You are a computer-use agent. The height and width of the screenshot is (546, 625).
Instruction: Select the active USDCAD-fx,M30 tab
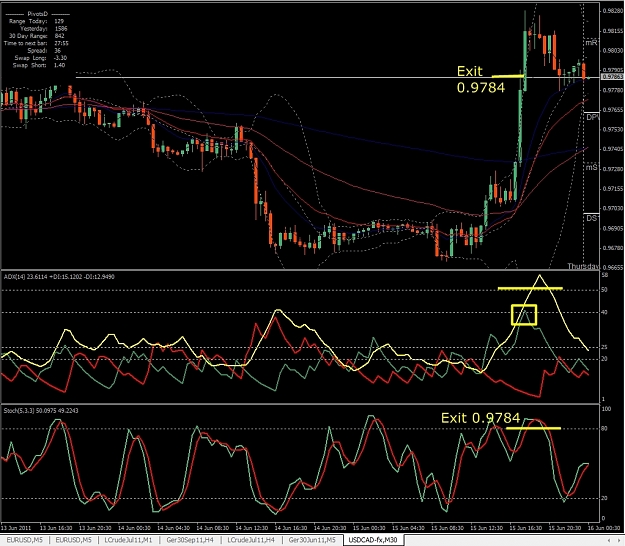pyautogui.click(x=373, y=540)
